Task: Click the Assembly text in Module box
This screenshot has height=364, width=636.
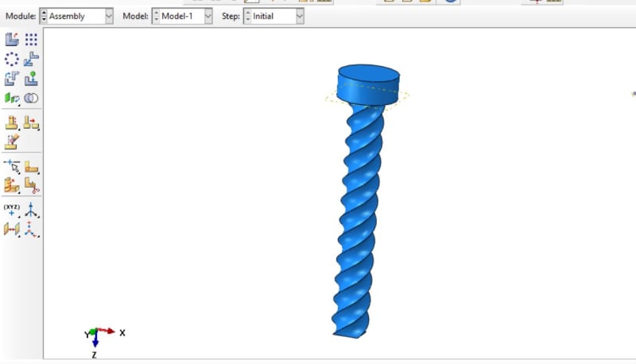Action: tap(67, 16)
